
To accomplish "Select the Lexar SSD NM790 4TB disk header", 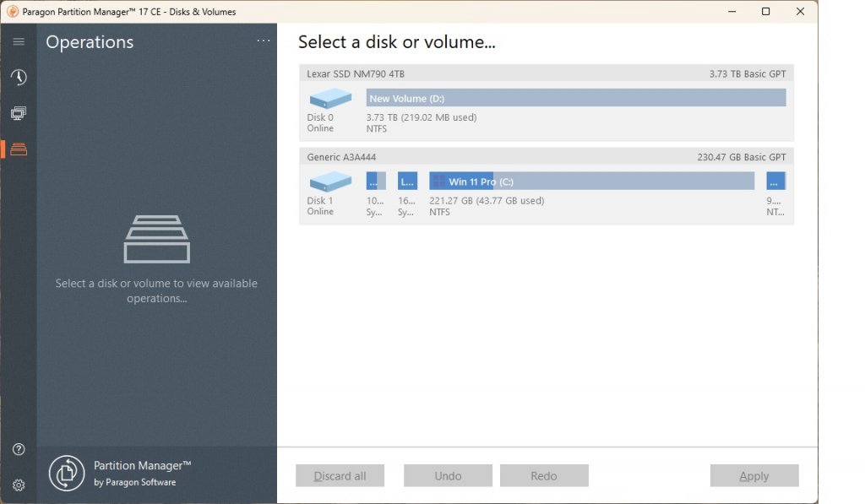I will tap(547, 74).
